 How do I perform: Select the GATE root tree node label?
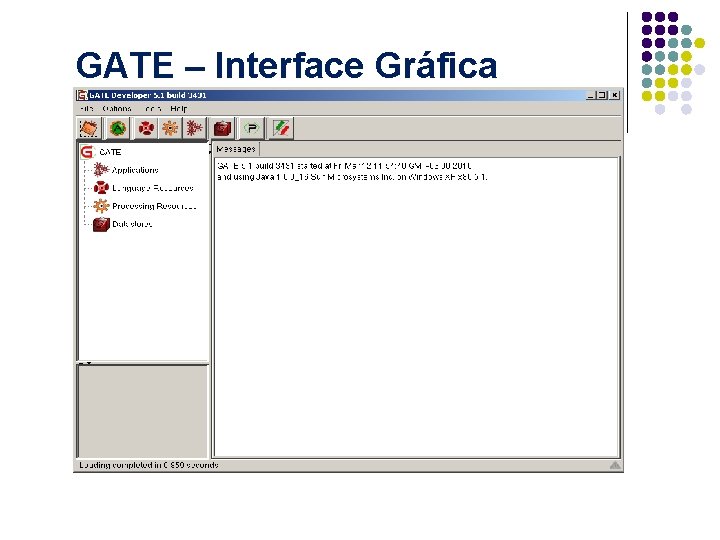pos(110,152)
